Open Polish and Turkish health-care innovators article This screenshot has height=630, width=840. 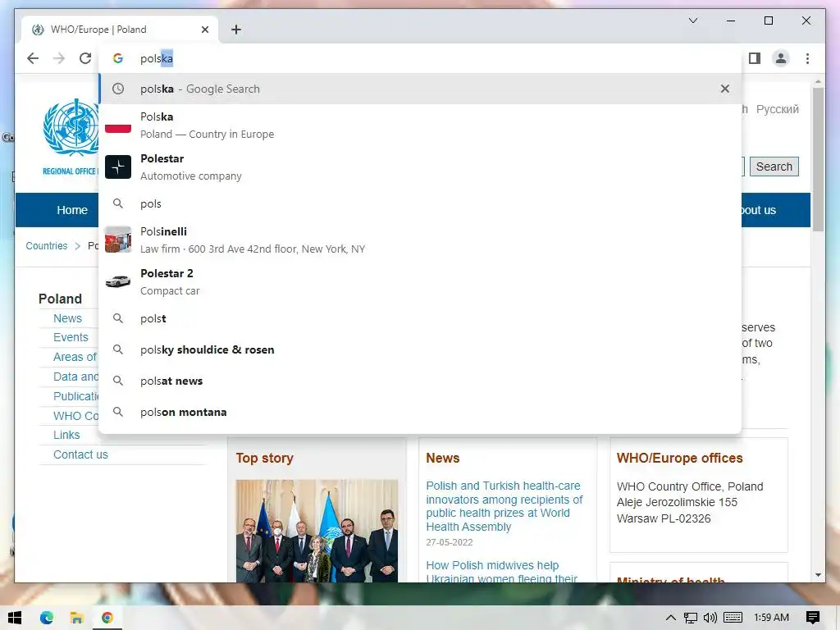(x=504, y=506)
